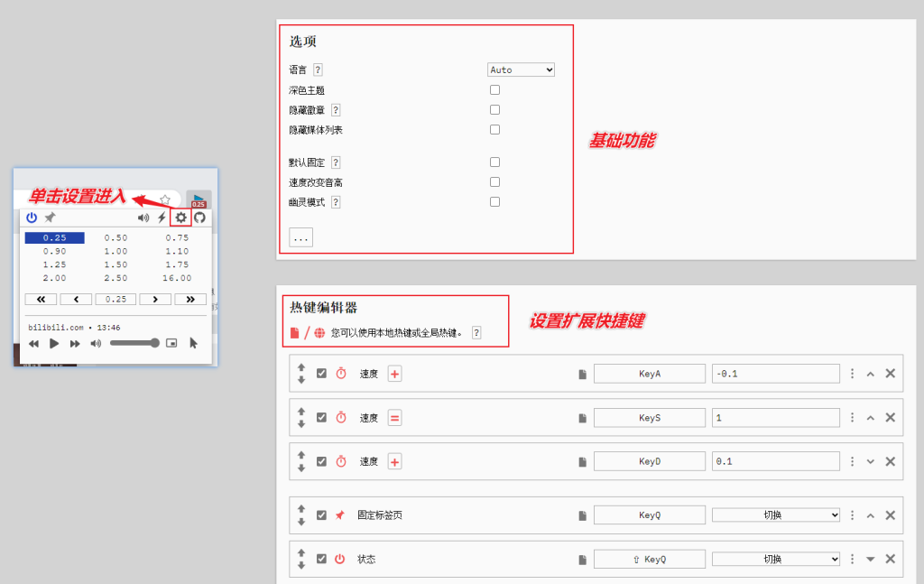This screenshot has width=924, height=584.
Task: Click picture-in-picture icon next to volume slider
Action: (171, 343)
